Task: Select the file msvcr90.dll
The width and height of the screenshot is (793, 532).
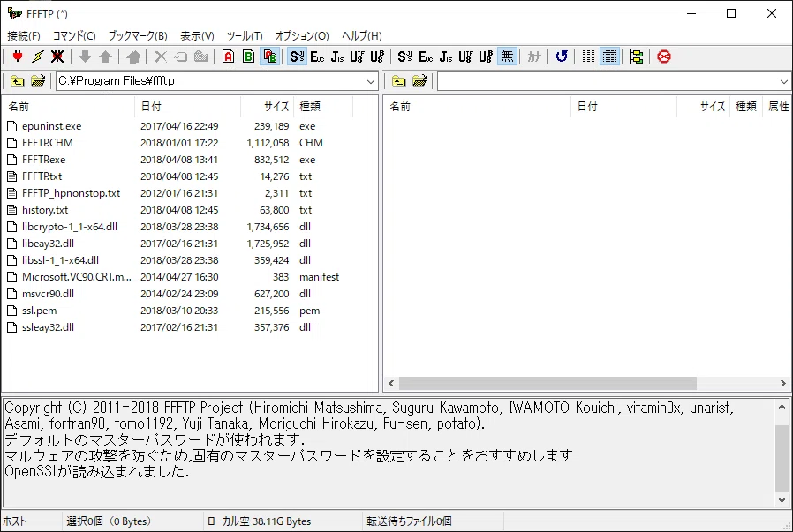Action: pyautogui.click(x=48, y=294)
